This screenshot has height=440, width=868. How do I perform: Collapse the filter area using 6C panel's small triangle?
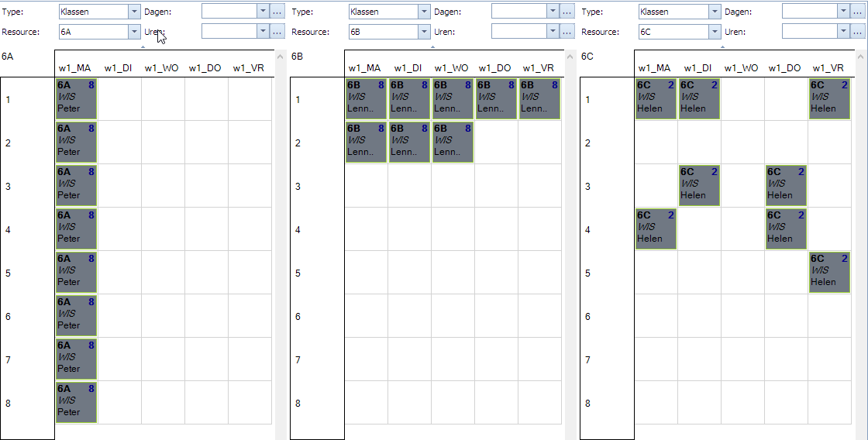coord(722,47)
